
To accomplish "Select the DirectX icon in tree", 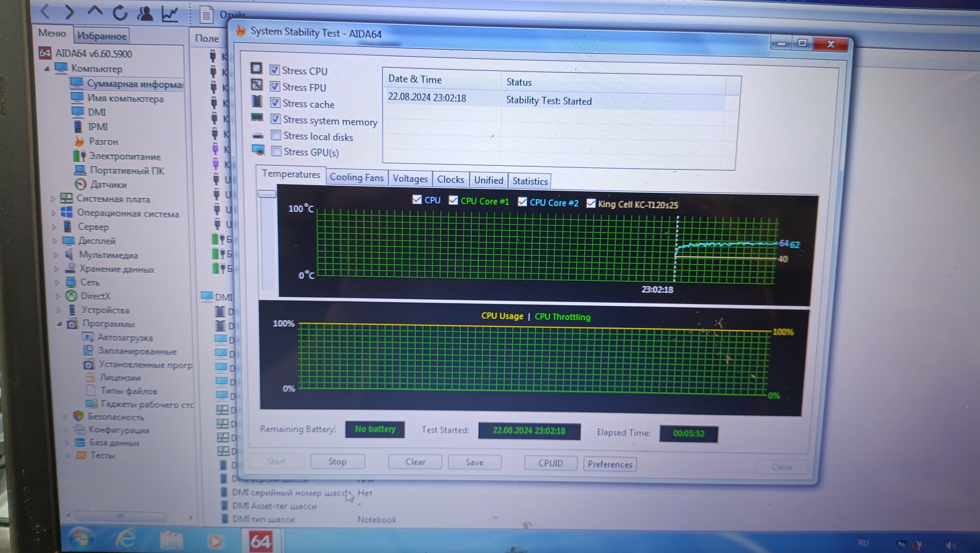I will 71,296.
